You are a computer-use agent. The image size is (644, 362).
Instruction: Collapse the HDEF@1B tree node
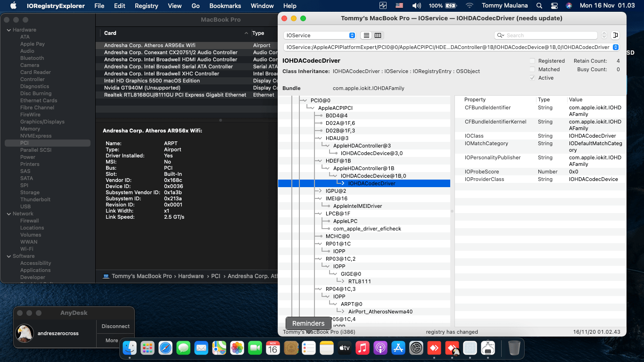coord(320,161)
